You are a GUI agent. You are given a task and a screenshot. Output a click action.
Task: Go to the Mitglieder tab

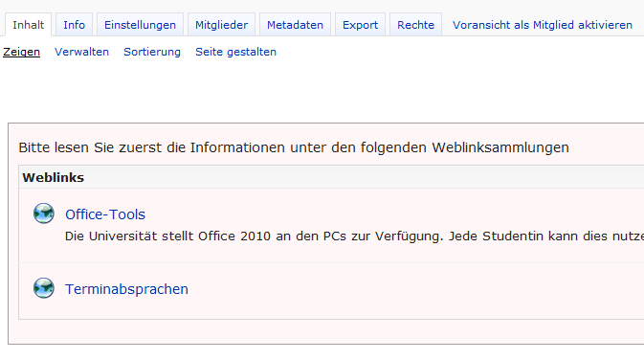tap(221, 25)
